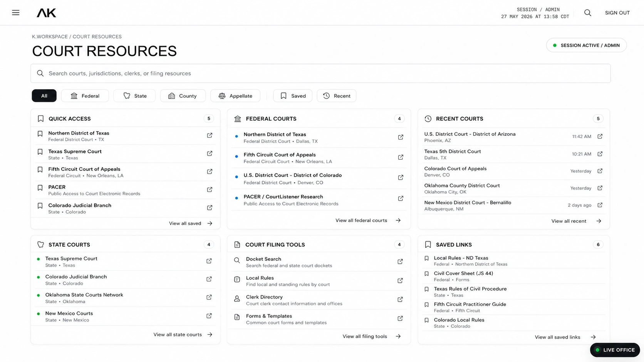Screen dimensions: 644x362
Task: Open PACER / CourtListener Research external link
Action: pos(401,199)
